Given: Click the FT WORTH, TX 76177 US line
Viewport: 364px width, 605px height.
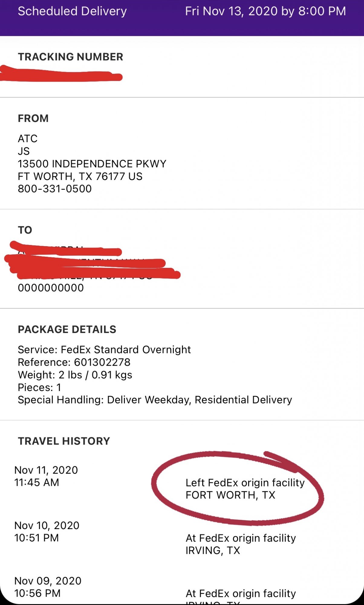Looking at the screenshot, I should 80,176.
